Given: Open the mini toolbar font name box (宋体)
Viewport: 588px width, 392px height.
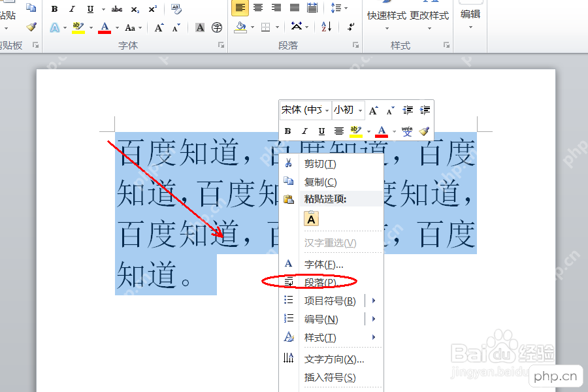Looking at the screenshot, I should point(306,110).
